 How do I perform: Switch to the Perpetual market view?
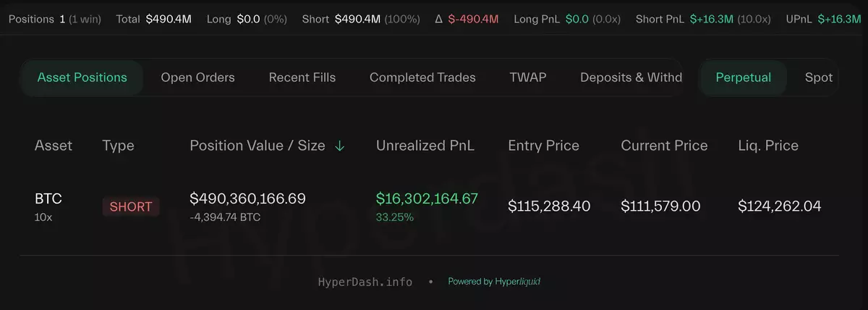[x=743, y=77]
